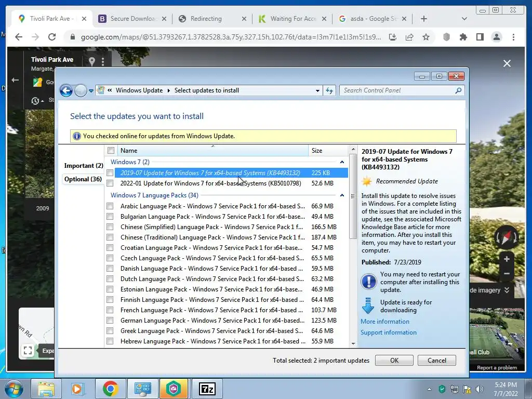Image resolution: width=532 pixels, height=399 pixels.
Task: Open 7-Zip from the taskbar
Action: [207, 389]
